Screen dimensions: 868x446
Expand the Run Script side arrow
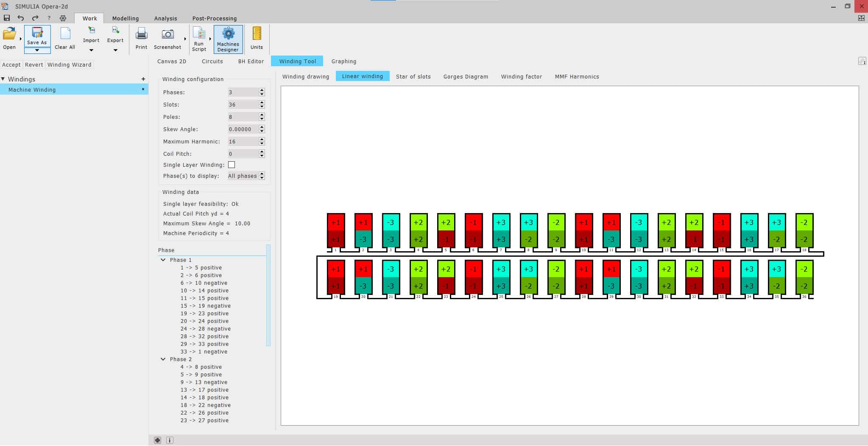[x=210, y=39]
